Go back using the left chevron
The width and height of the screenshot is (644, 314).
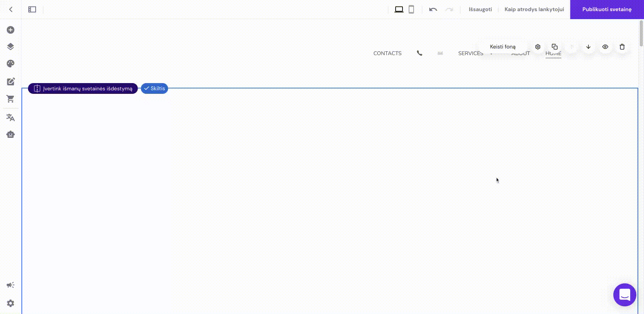[x=11, y=10]
